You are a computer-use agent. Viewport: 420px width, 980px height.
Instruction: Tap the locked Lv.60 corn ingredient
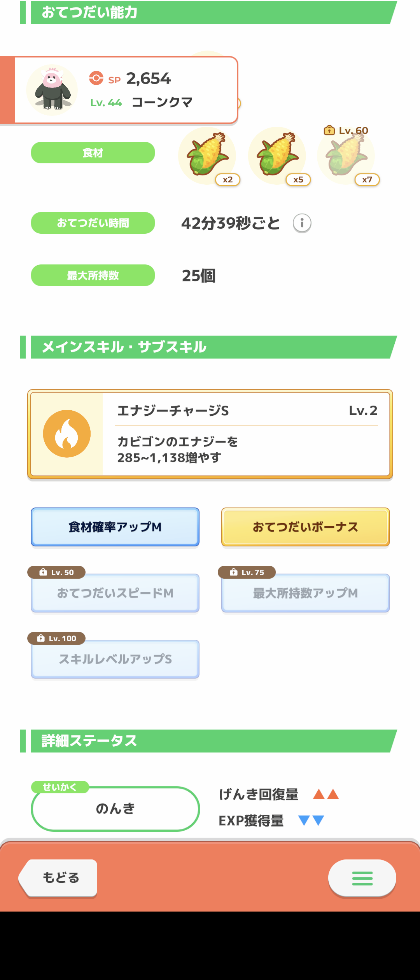346,156
